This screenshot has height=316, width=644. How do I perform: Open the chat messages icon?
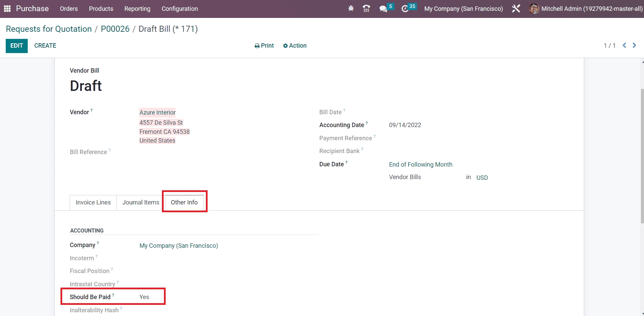point(383,8)
